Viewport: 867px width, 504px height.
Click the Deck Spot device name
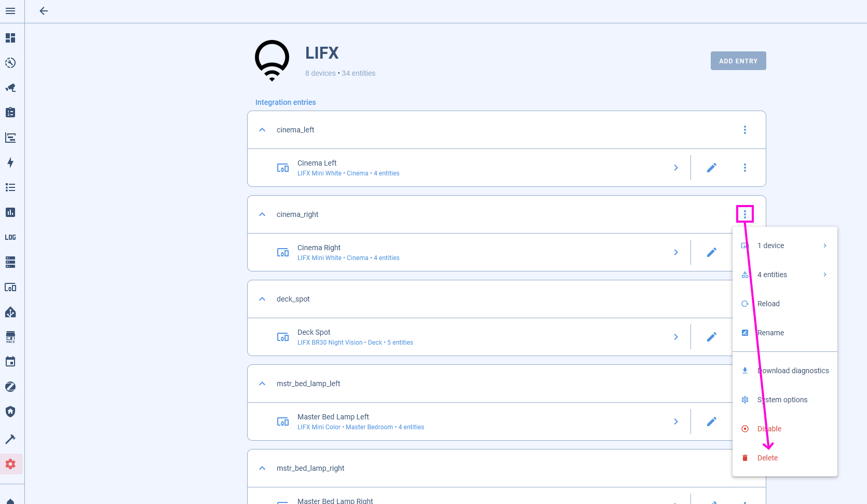pos(314,332)
